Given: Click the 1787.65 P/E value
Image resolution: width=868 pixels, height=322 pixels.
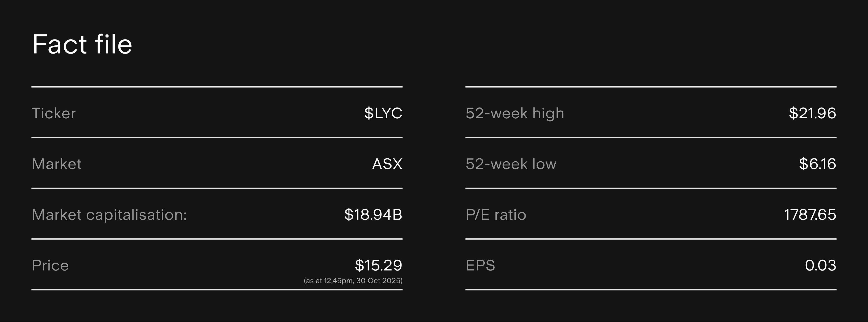Looking at the screenshot, I should coord(810,215).
